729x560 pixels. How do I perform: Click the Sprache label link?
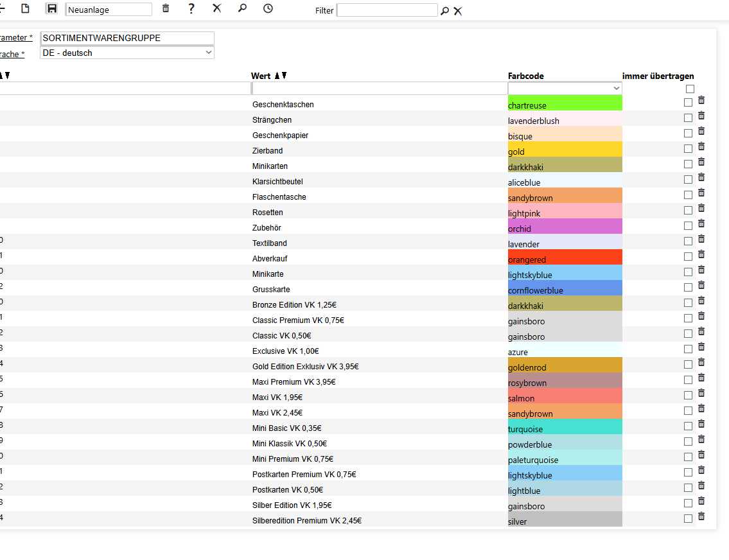click(12, 54)
